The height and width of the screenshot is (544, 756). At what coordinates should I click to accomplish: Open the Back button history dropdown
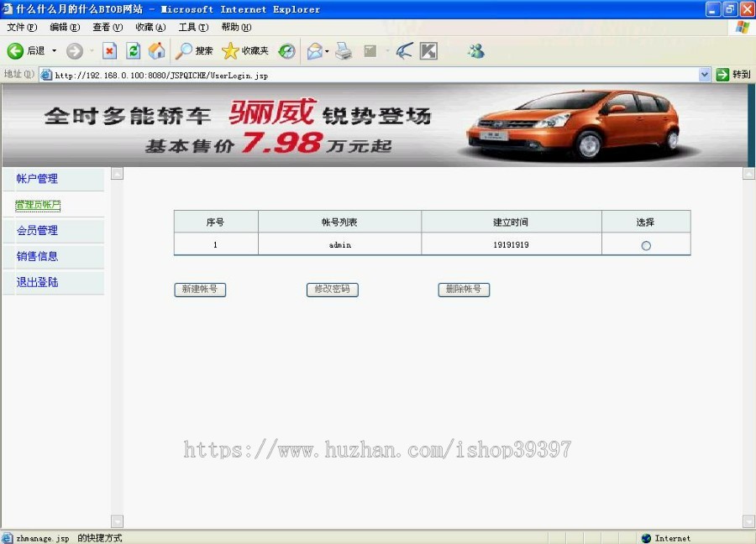(54, 50)
